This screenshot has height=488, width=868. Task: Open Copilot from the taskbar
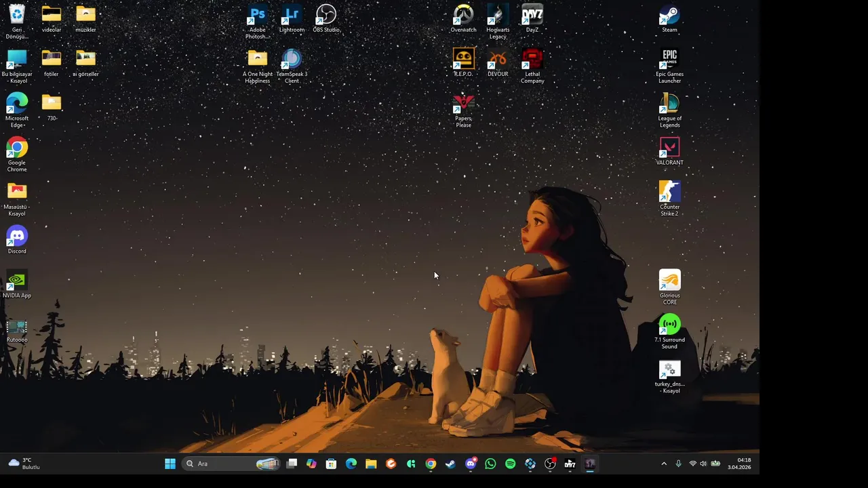[x=311, y=464]
